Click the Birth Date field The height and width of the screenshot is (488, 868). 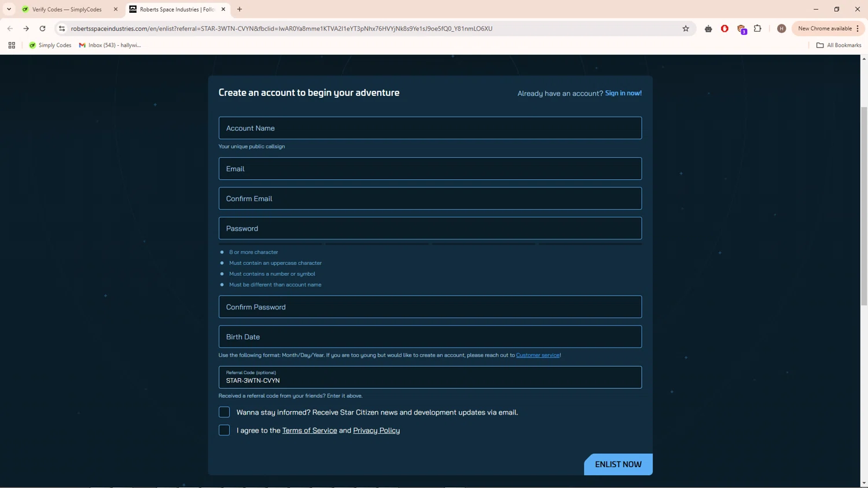point(430,337)
